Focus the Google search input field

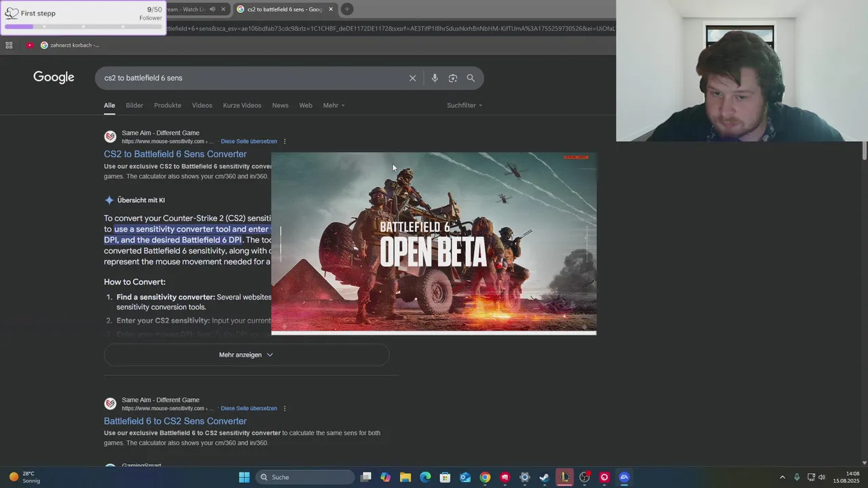[254, 78]
